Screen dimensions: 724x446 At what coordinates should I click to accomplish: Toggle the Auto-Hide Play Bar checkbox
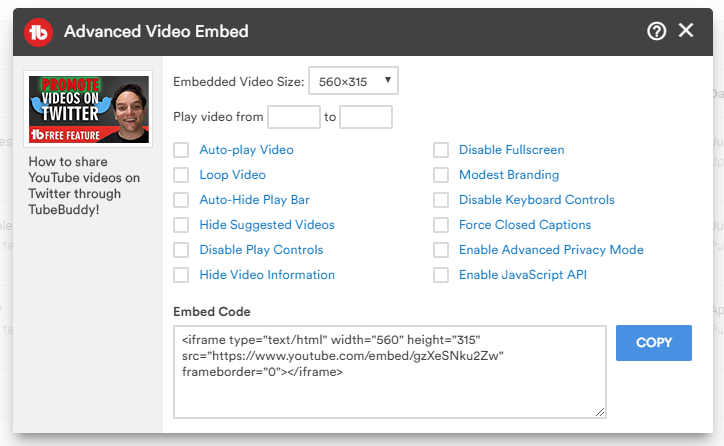click(181, 200)
